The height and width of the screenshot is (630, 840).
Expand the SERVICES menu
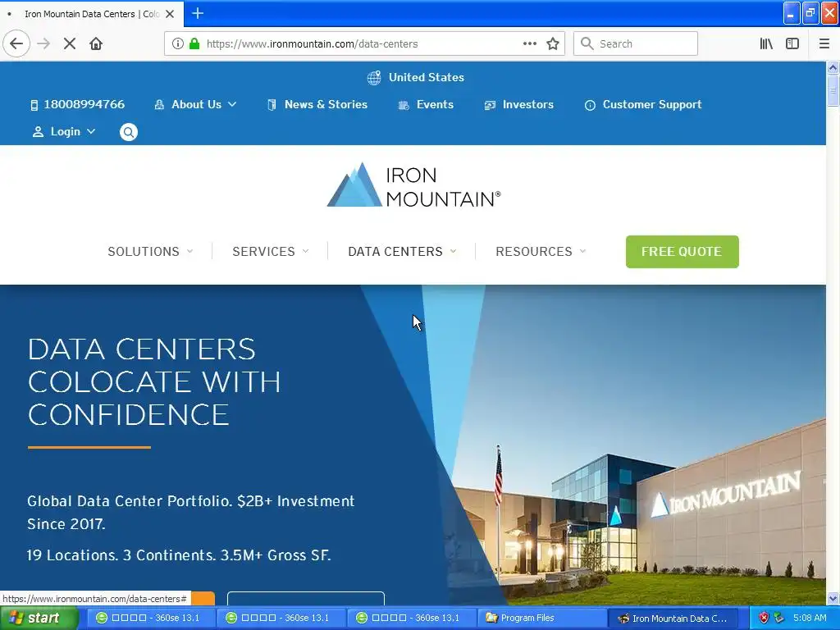[x=271, y=251]
